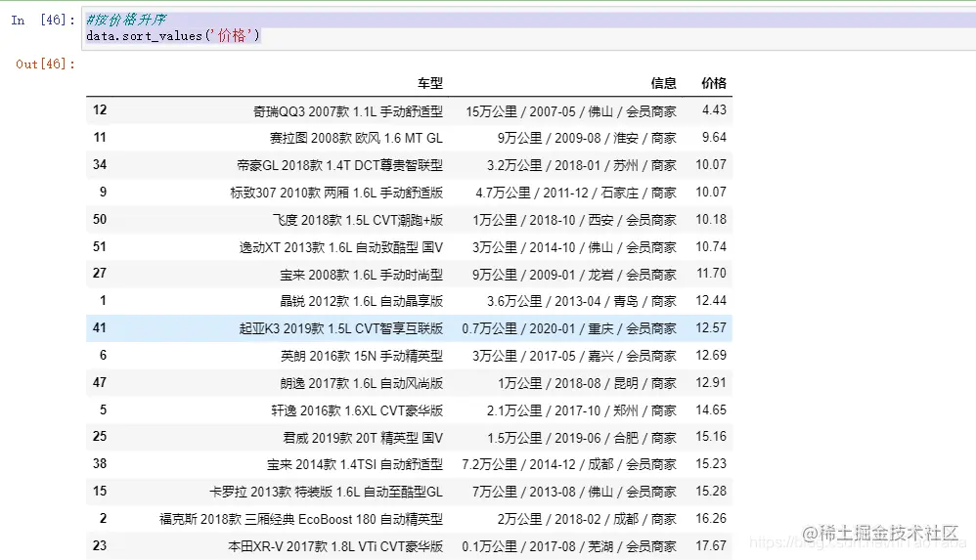Select the In [46] input prompt
Viewport: 976px width, 560px height.
(43, 20)
